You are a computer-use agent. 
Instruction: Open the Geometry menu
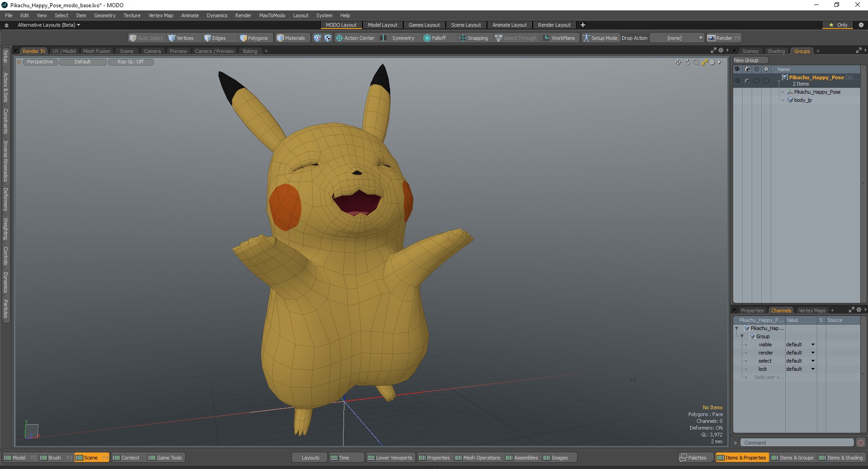coord(105,15)
